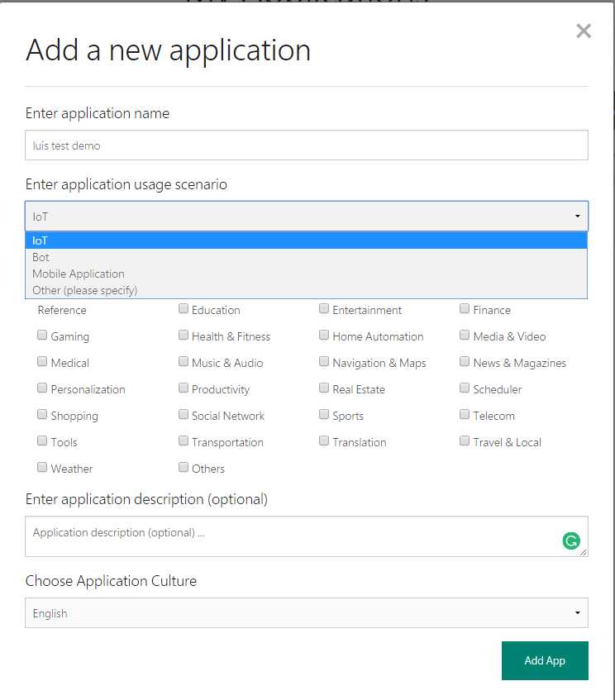Check the Others checkbox

(184, 467)
